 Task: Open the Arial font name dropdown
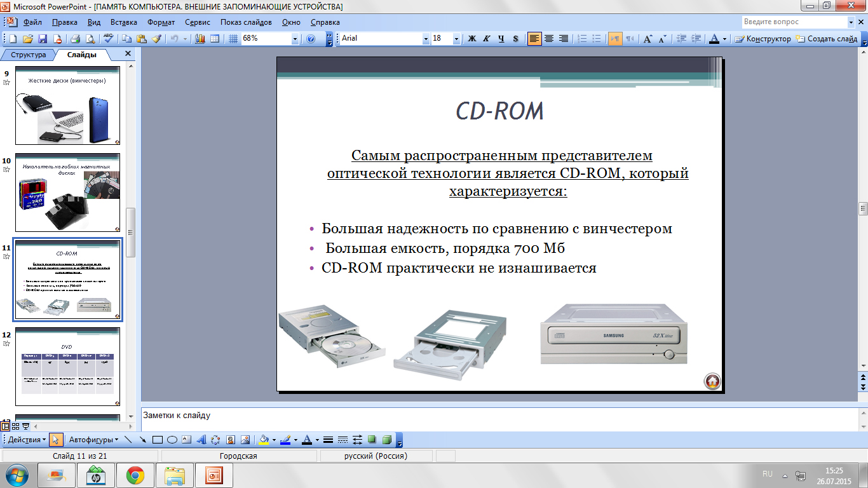pyautogui.click(x=426, y=39)
